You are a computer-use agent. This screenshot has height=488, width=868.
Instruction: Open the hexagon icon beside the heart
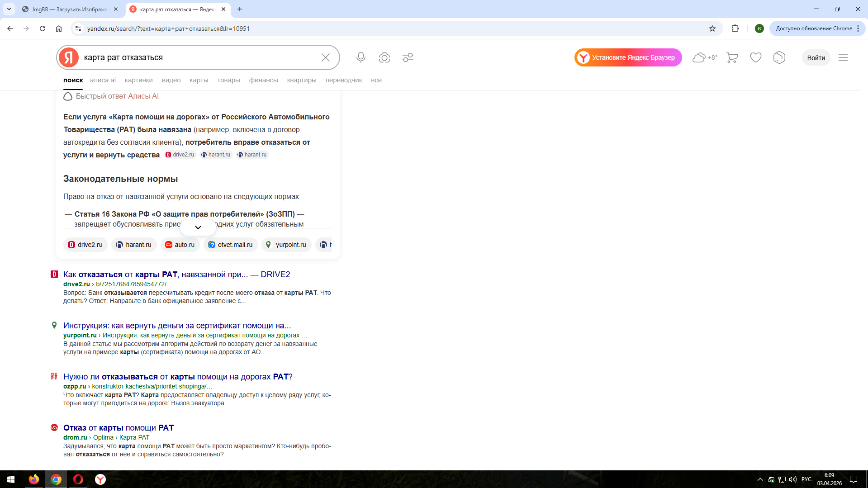pos(779,57)
